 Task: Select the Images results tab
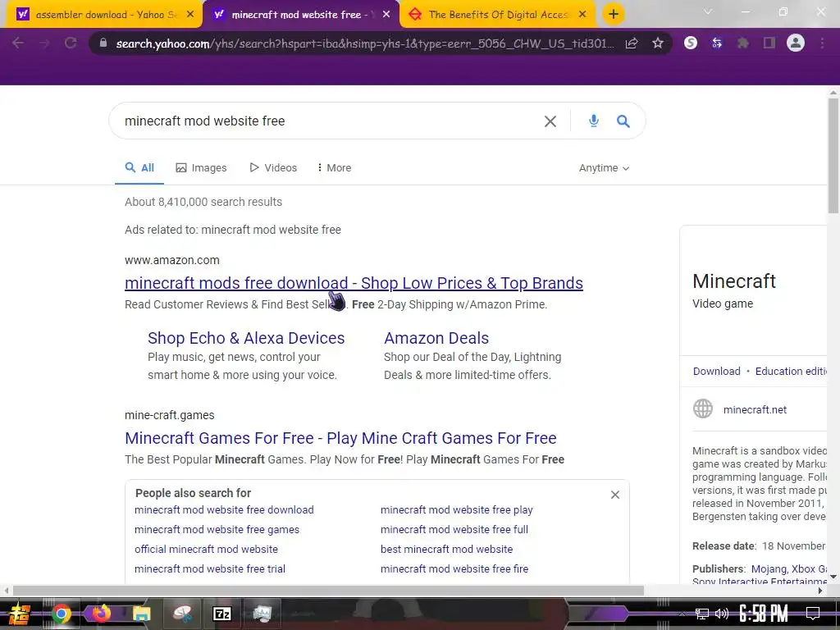[202, 167]
